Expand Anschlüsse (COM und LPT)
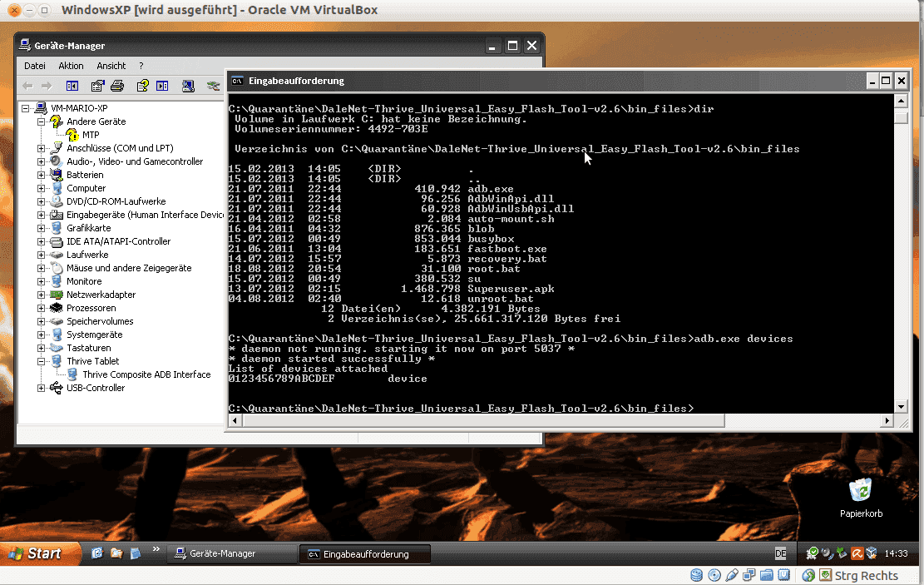Screen dimensions: 924x585 coord(41,149)
